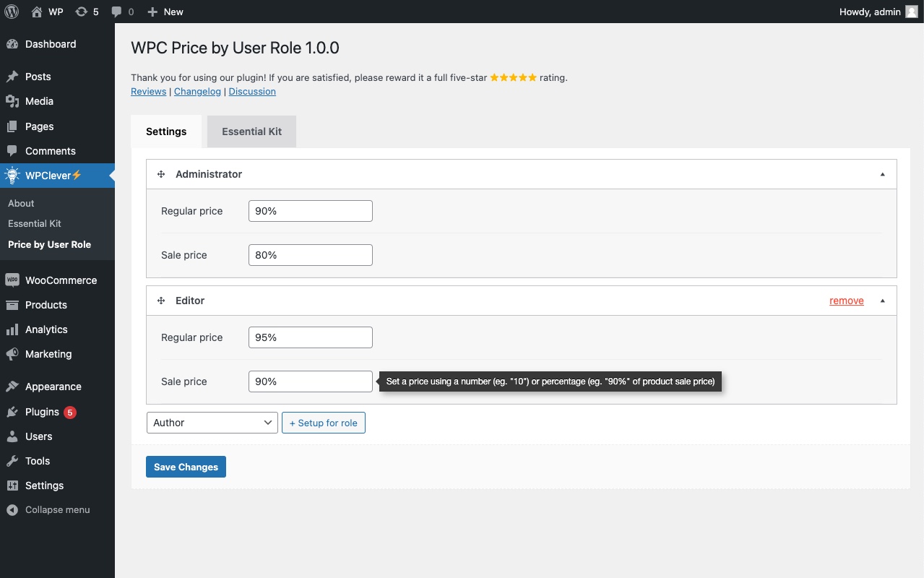The image size is (924, 578).
Task: Click the Plugins plug icon
Action: point(12,412)
